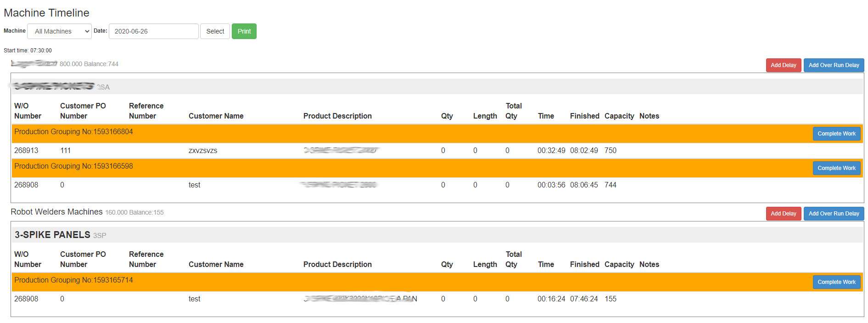Complete Work for grouping 1593166598
The image size is (868, 323).
click(836, 168)
